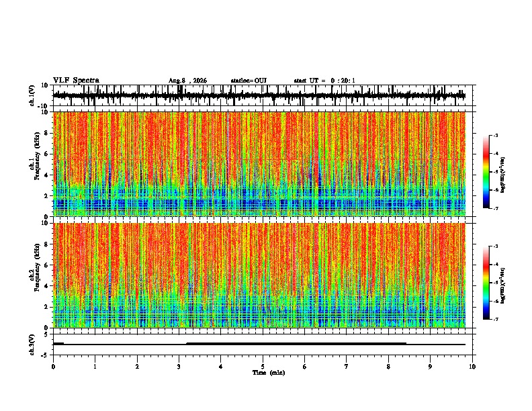The height and width of the screenshot is (411, 532).
Task: Click the ch.1 voltage waveform strip
Action: tap(259, 95)
